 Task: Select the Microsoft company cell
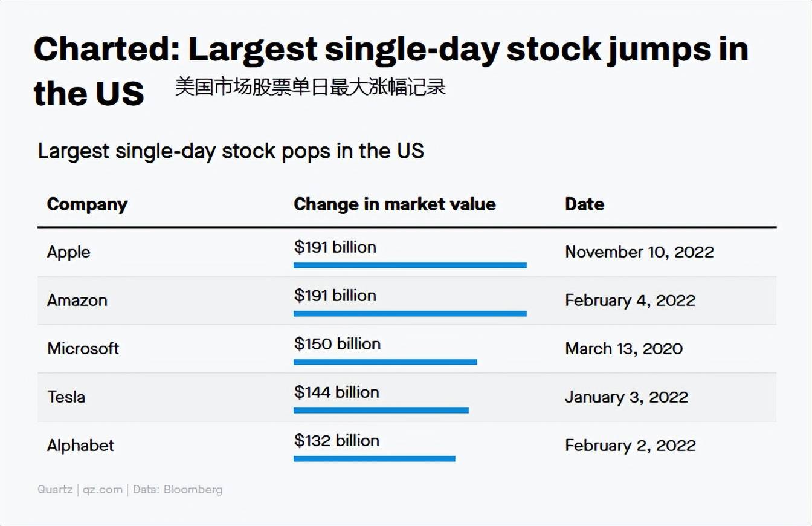point(83,349)
